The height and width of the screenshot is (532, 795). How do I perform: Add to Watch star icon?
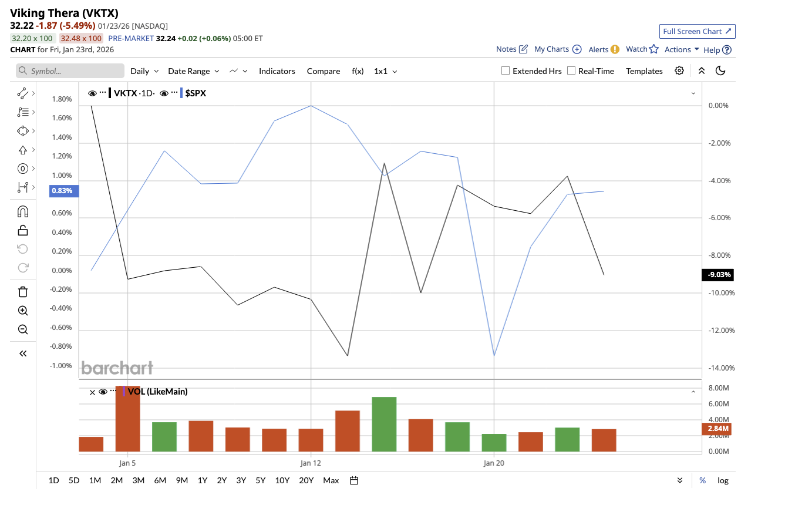point(653,49)
